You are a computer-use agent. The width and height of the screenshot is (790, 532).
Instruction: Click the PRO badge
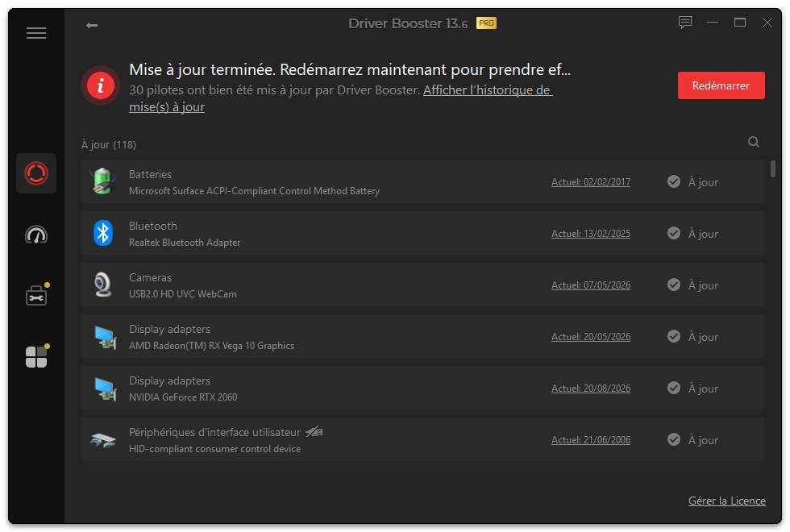tap(486, 23)
